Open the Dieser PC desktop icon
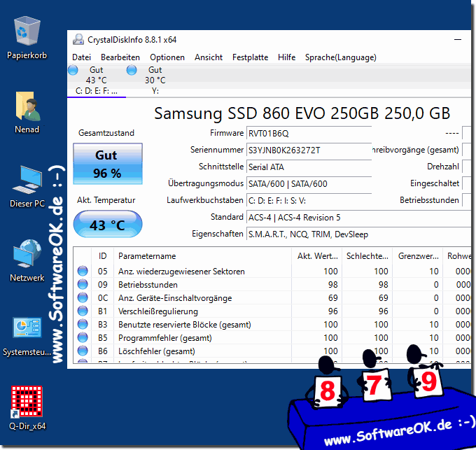This screenshot has width=476, height=450. [x=27, y=180]
